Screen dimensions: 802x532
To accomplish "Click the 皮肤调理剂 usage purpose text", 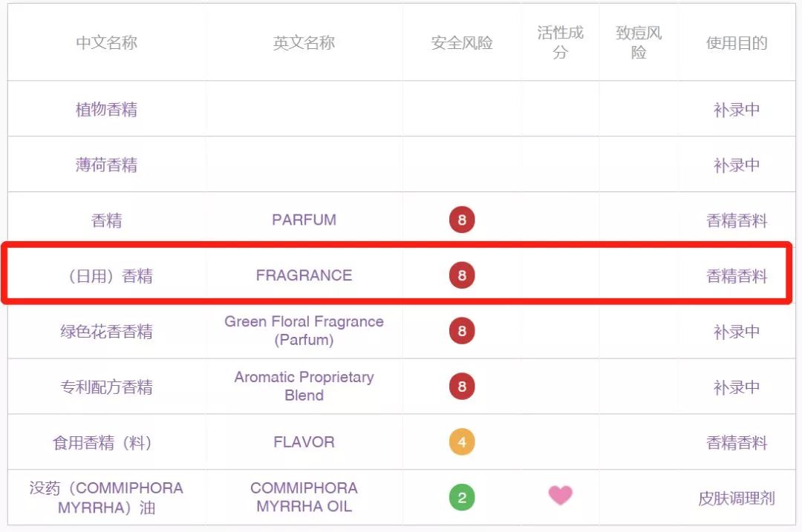I will [737, 499].
